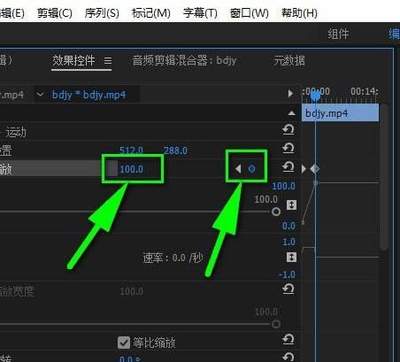Screen dimensions: 400x362
Task: Open the 音频剪辑混合器: bdjy tab
Action: pos(184,61)
